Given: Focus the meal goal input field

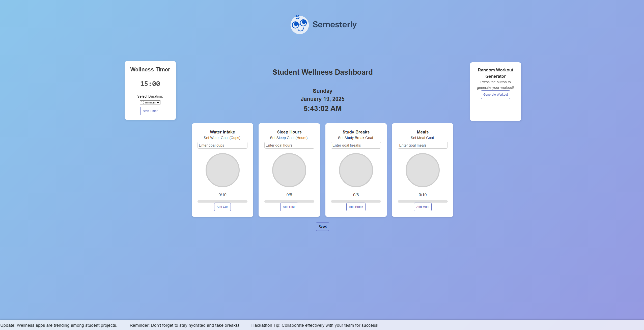Looking at the screenshot, I should pos(423,145).
